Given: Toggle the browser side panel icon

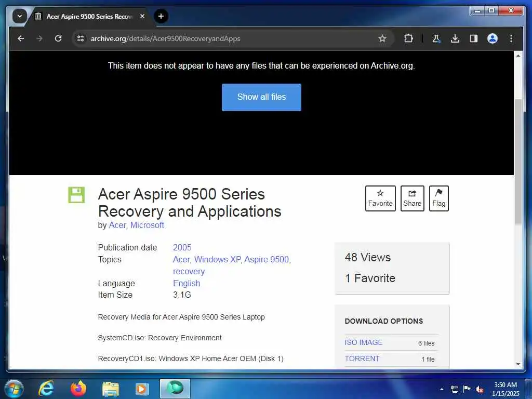Looking at the screenshot, I should point(474,38).
